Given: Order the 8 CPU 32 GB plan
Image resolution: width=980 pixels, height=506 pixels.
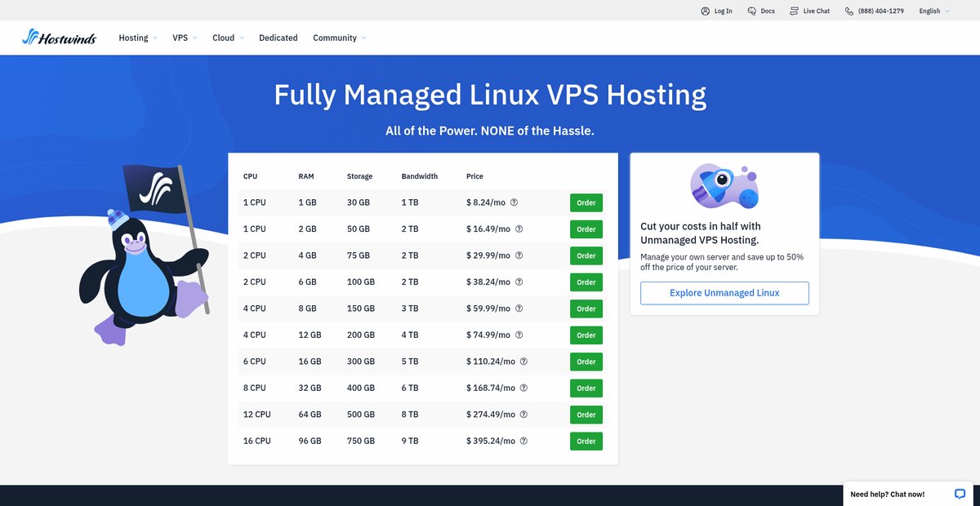Looking at the screenshot, I should (586, 388).
